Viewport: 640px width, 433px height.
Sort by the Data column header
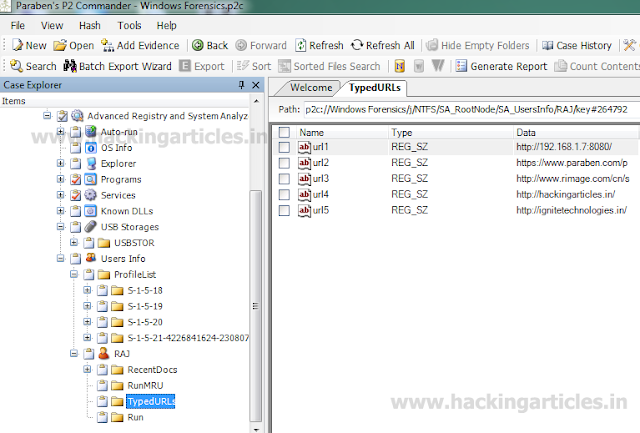pyautogui.click(x=576, y=132)
